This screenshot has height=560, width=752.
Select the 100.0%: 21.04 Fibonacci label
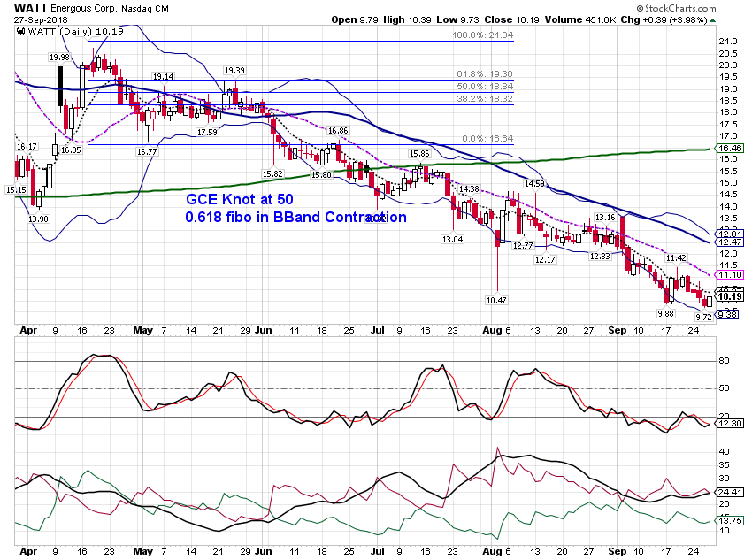482,35
